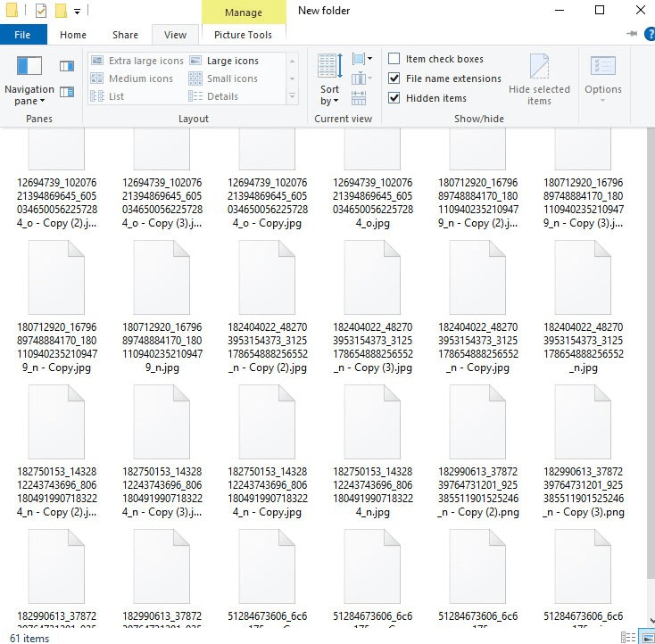Select the Details layout option

(213, 96)
